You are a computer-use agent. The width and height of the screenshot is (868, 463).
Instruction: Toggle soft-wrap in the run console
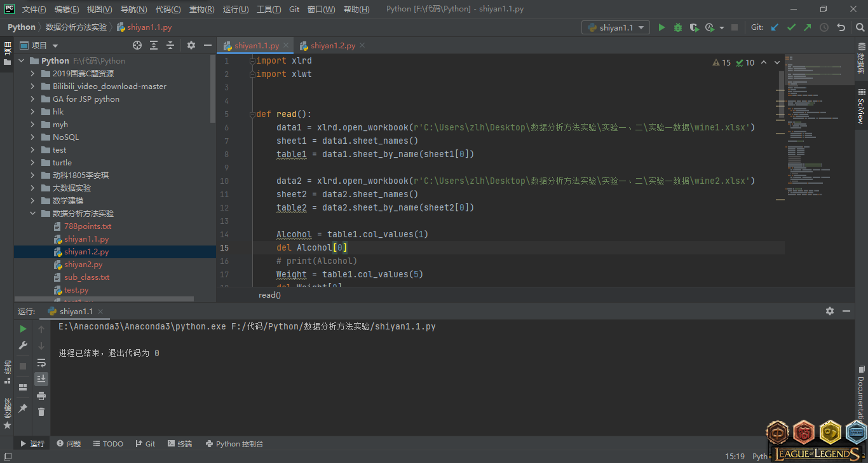pyautogui.click(x=41, y=363)
